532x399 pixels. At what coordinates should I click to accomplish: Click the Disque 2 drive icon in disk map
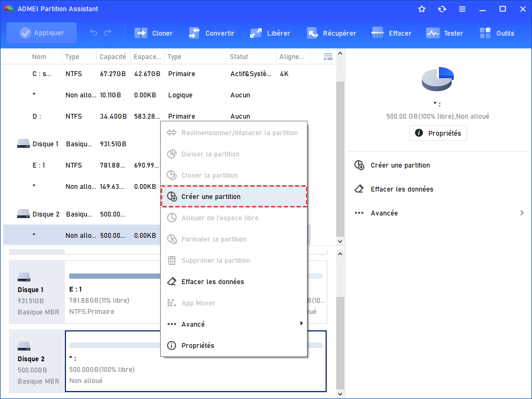(x=24, y=346)
